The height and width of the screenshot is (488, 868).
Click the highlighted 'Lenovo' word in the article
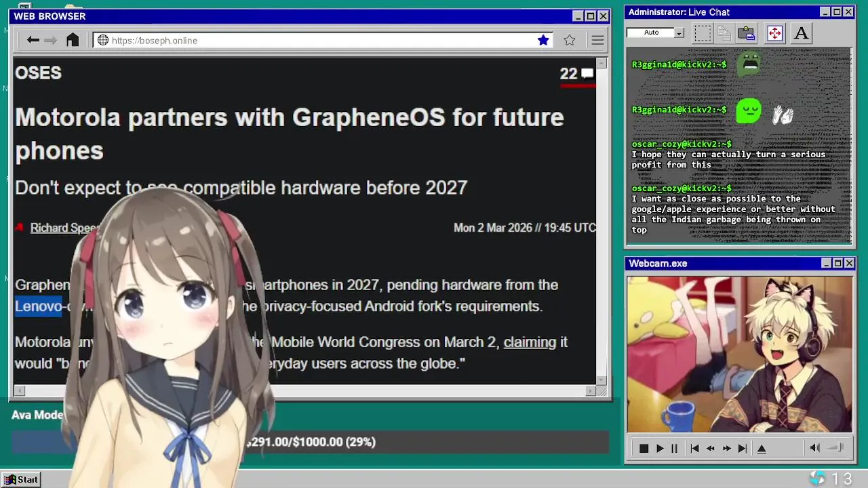coord(38,306)
